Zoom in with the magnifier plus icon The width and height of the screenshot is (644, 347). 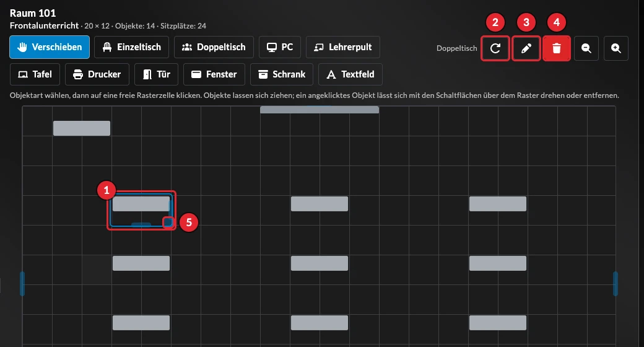(x=616, y=48)
